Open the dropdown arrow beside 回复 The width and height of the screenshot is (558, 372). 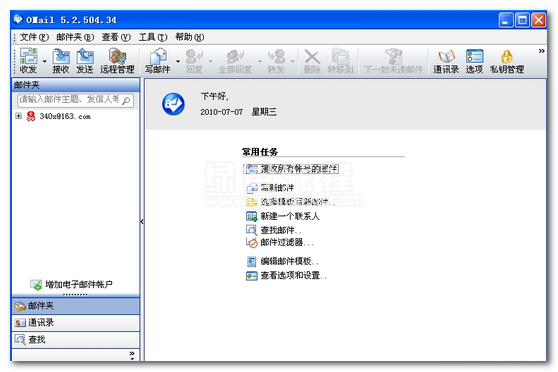point(210,61)
